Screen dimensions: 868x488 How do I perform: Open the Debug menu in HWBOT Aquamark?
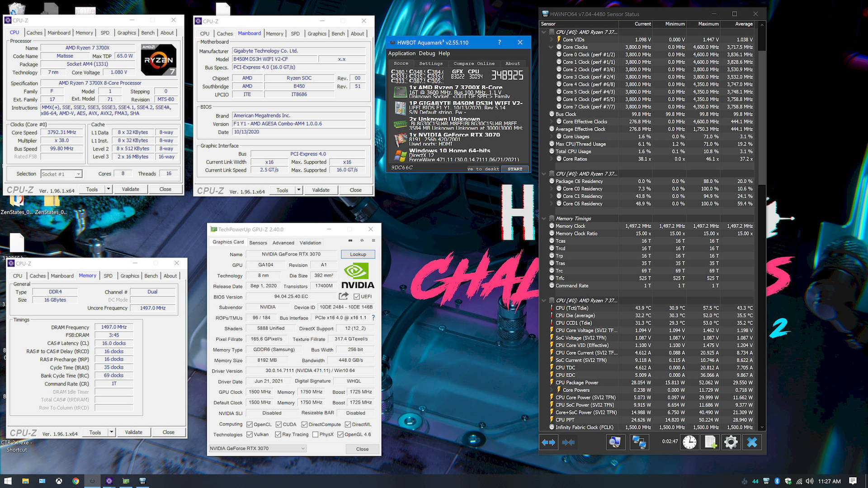point(427,53)
